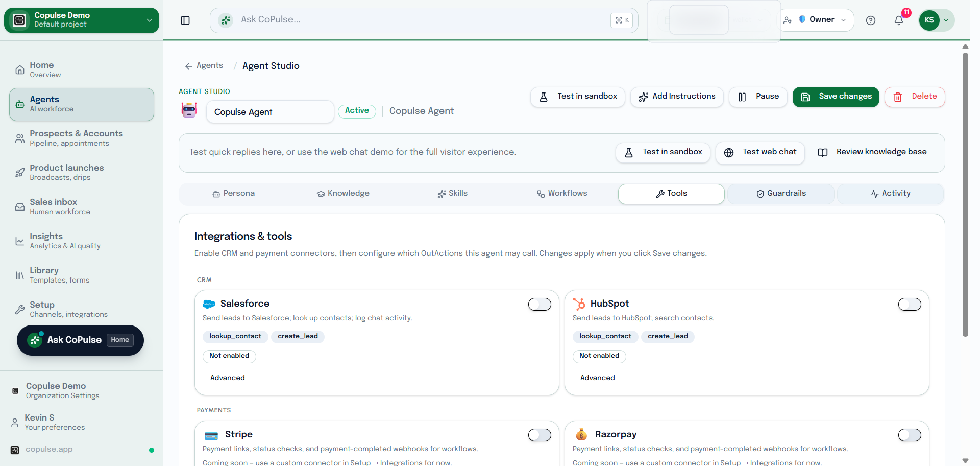The width and height of the screenshot is (980, 466).
Task: Click the Library books icon
Action: click(19, 275)
